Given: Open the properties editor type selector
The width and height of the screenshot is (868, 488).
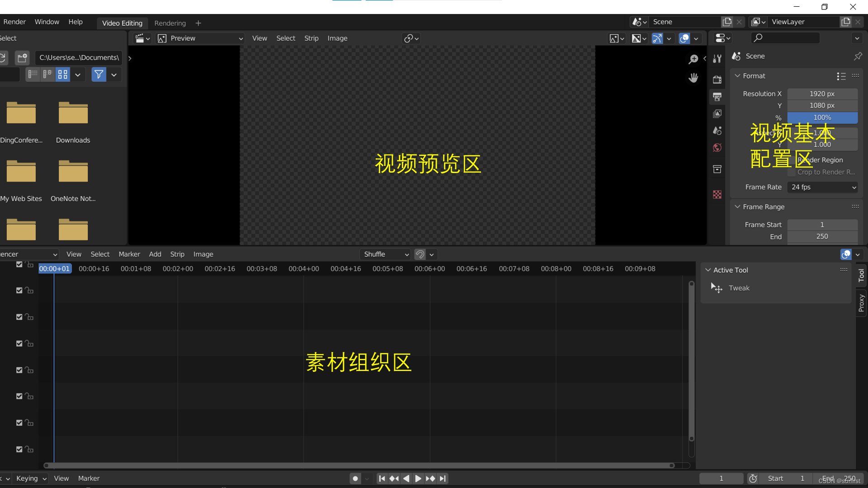Looking at the screenshot, I should click(723, 38).
